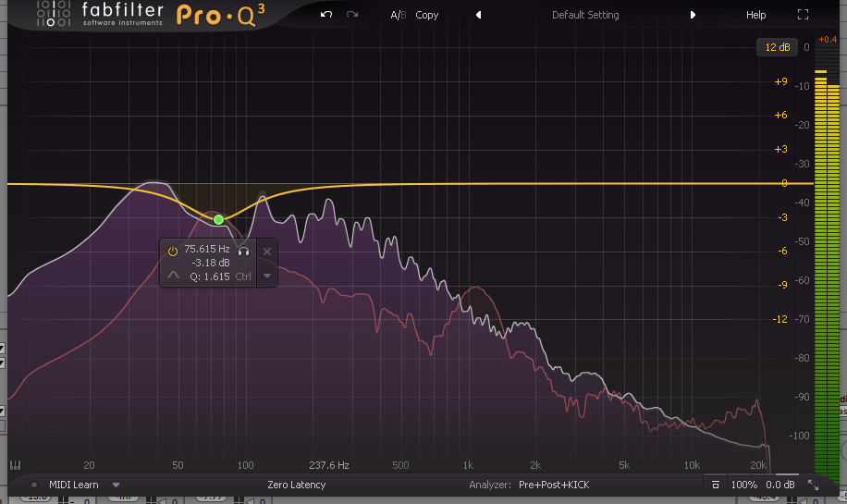Toggle the band power bypass button
This screenshot has height=504, width=847.
tap(173, 252)
